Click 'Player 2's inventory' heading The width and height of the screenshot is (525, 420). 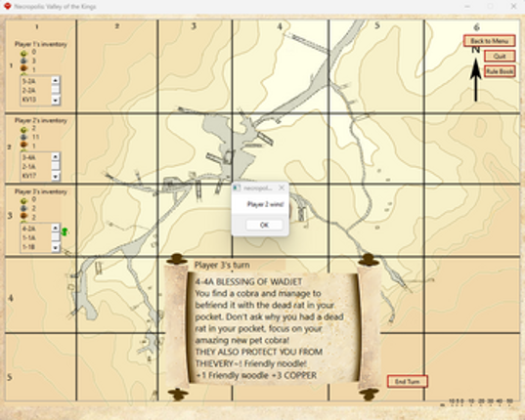pos(40,120)
